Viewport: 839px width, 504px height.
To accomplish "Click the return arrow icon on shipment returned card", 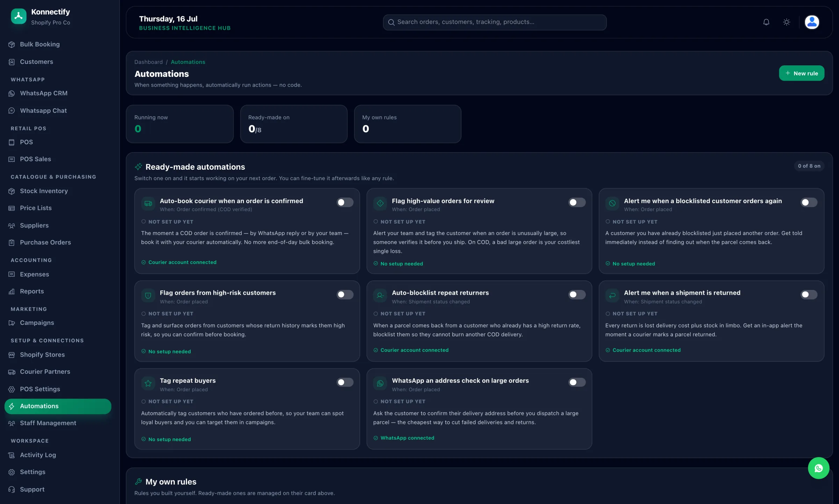I will (x=612, y=296).
